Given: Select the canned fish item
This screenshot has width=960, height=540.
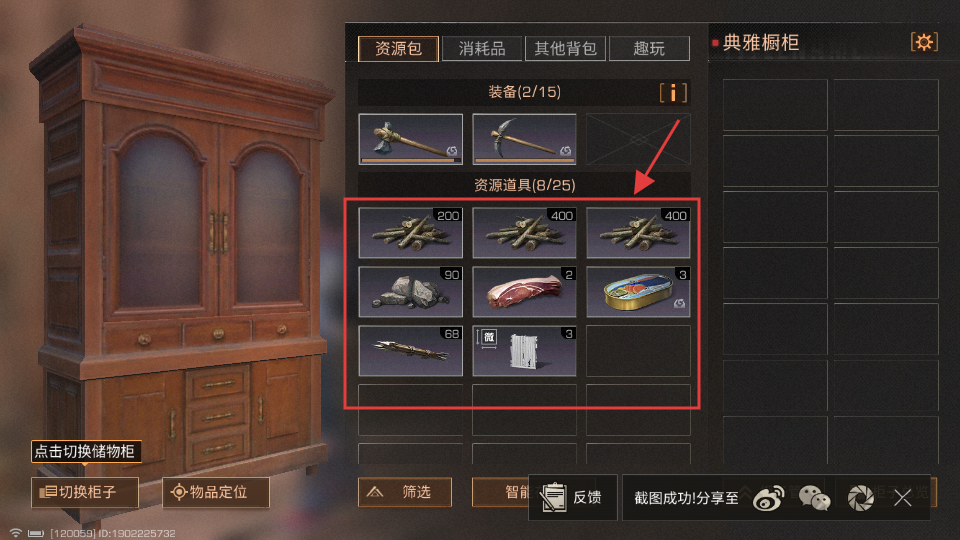Looking at the screenshot, I should pos(638,291).
